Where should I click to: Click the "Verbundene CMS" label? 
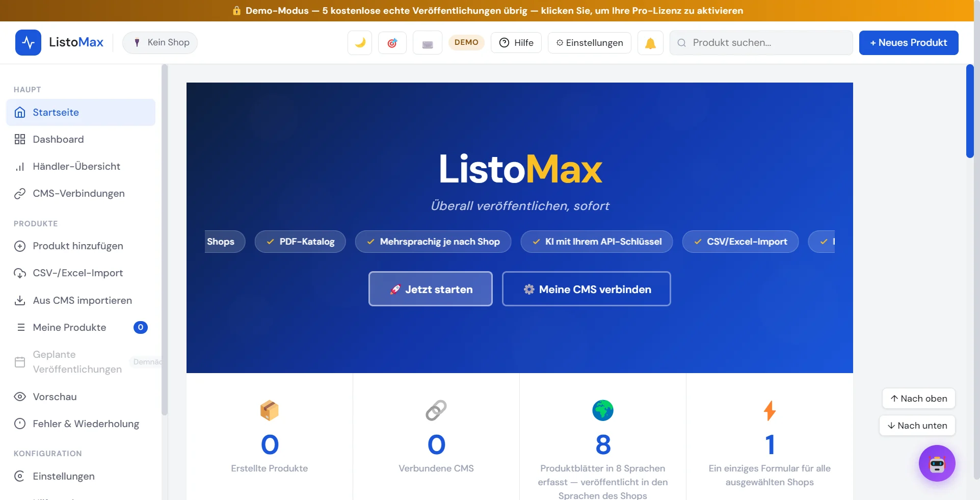pos(436,468)
